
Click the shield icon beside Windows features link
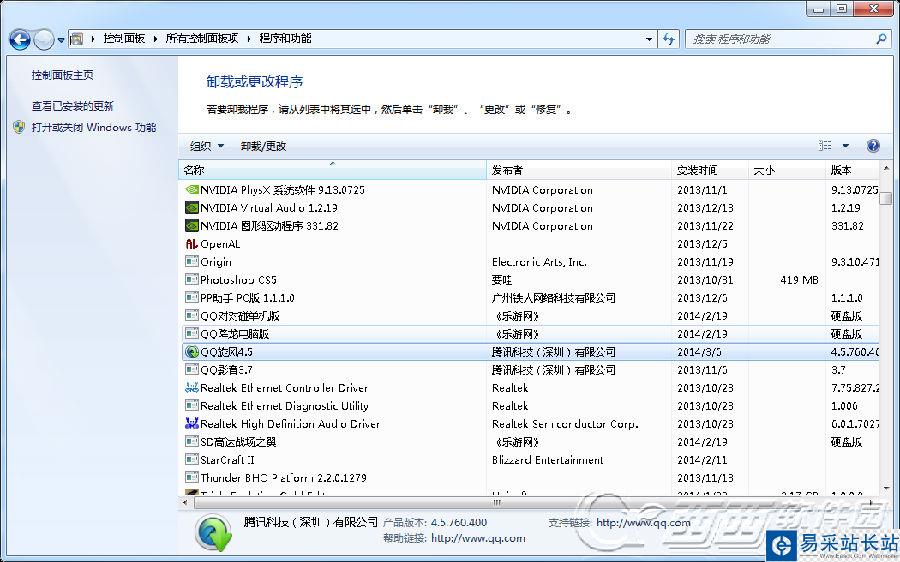pos(19,127)
